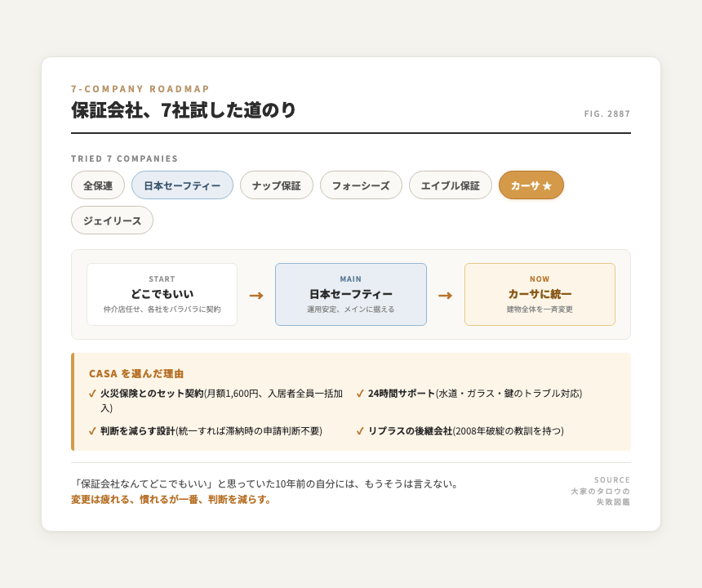Select the ナップ保証 chip
Screen dimensions: 702x588
[276, 185]
